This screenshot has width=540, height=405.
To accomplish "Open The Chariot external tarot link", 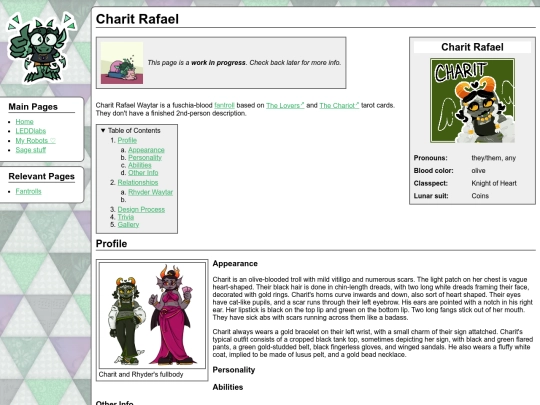I will pyautogui.click(x=339, y=105).
